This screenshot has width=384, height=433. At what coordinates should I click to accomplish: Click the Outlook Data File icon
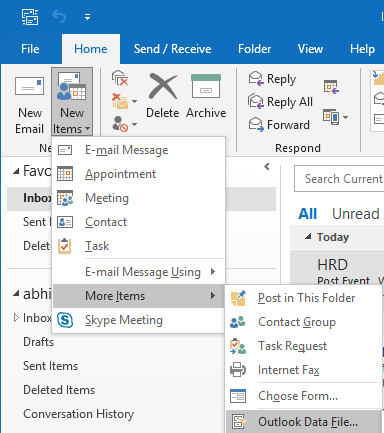pyautogui.click(x=239, y=422)
